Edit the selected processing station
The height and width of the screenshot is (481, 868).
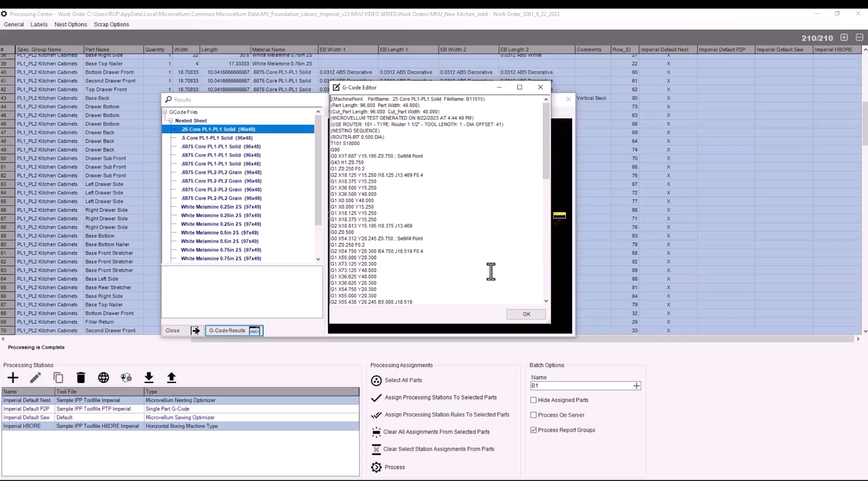[x=36, y=377]
